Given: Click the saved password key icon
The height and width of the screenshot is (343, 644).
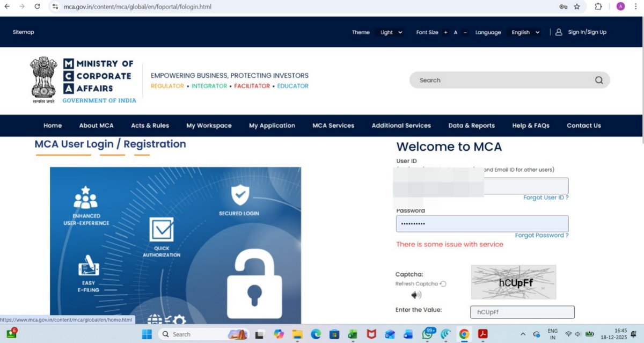Looking at the screenshot, I should (x=563, y=6).
